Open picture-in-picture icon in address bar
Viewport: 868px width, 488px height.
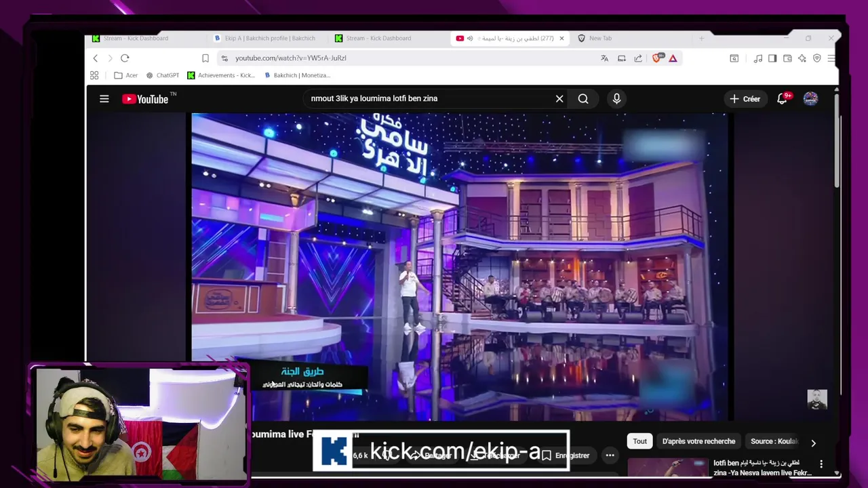pos(621,58)
